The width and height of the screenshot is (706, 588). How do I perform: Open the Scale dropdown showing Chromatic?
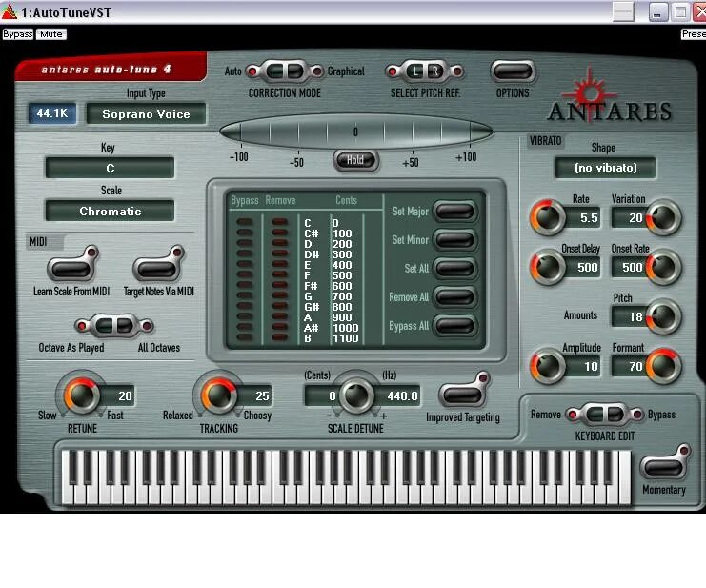pos(110,211)
